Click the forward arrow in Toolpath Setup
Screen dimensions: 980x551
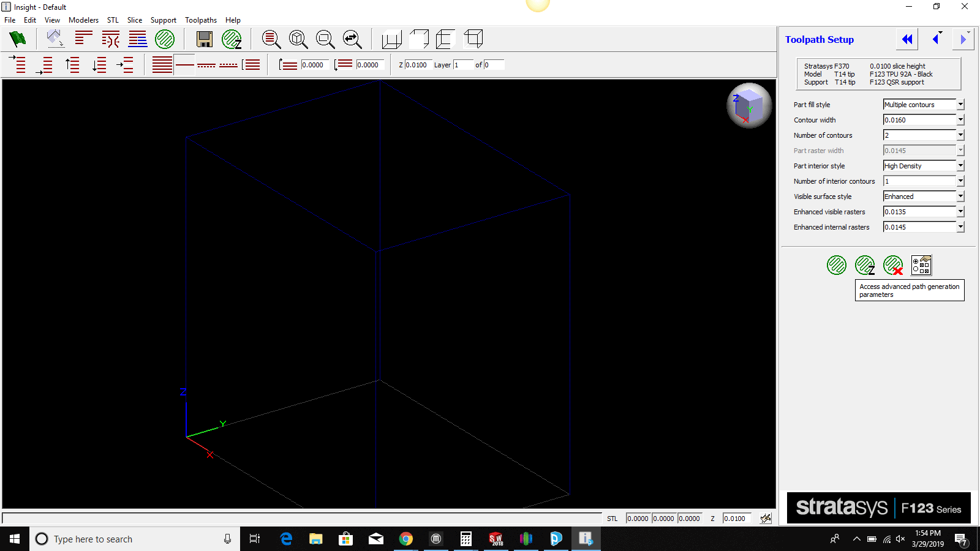(x=963, y=39)
